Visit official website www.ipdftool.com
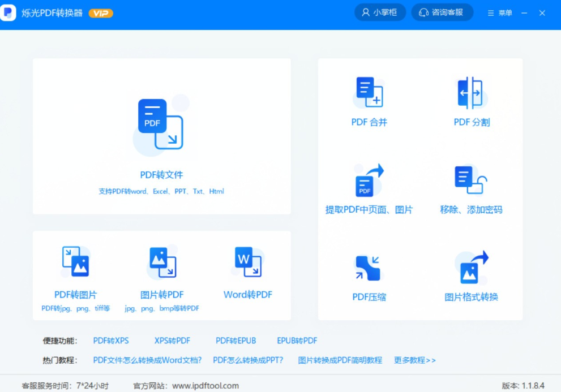The width and height of the screenshot is (561, 392). tap(209, 385)
